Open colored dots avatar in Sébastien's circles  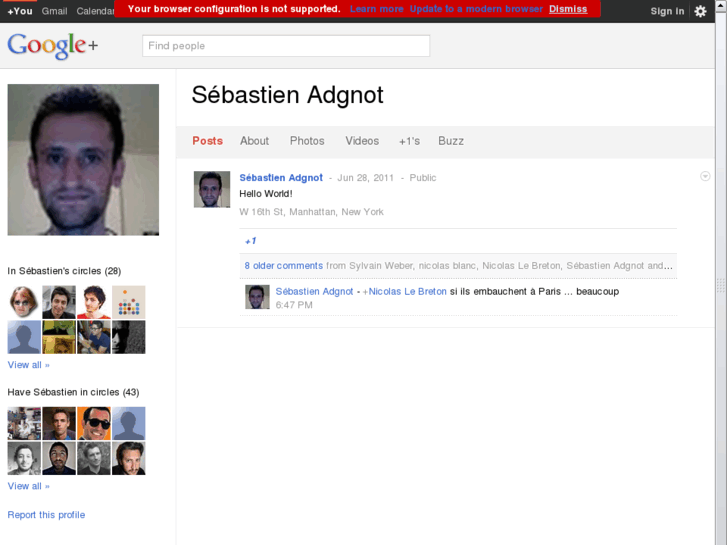[x=128, y=302]
